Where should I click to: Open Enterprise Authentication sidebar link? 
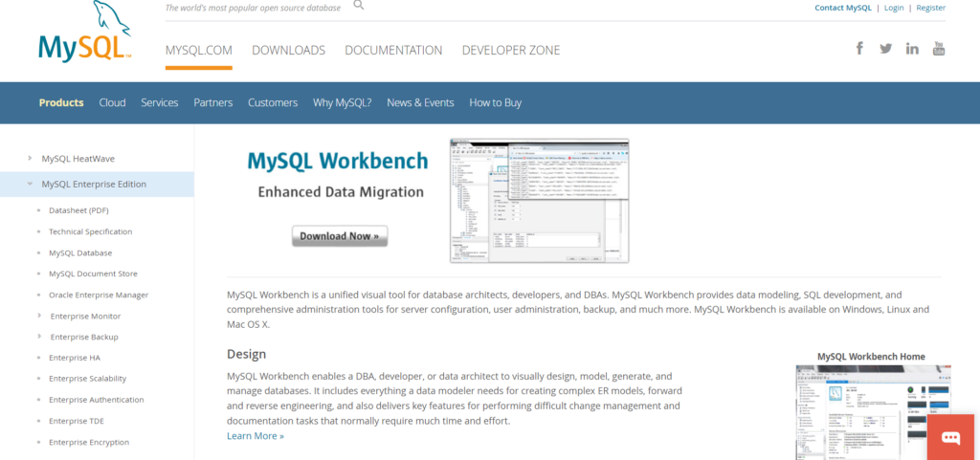tap(97, 400)
